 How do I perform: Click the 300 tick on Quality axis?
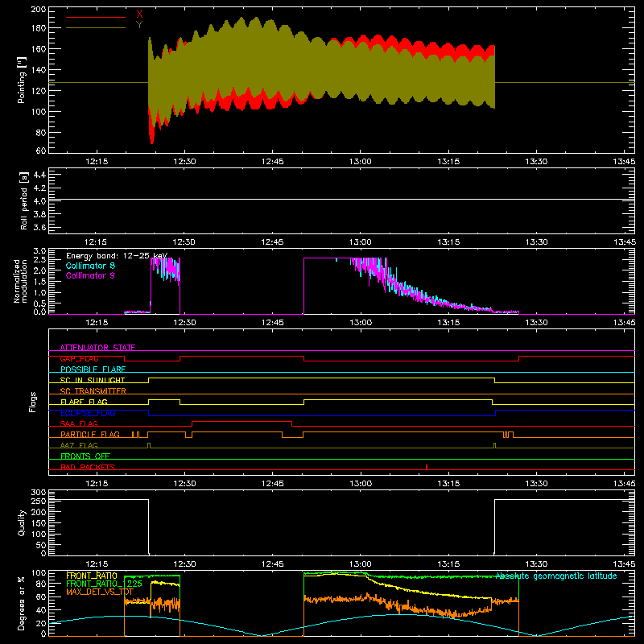pos(39,493)
